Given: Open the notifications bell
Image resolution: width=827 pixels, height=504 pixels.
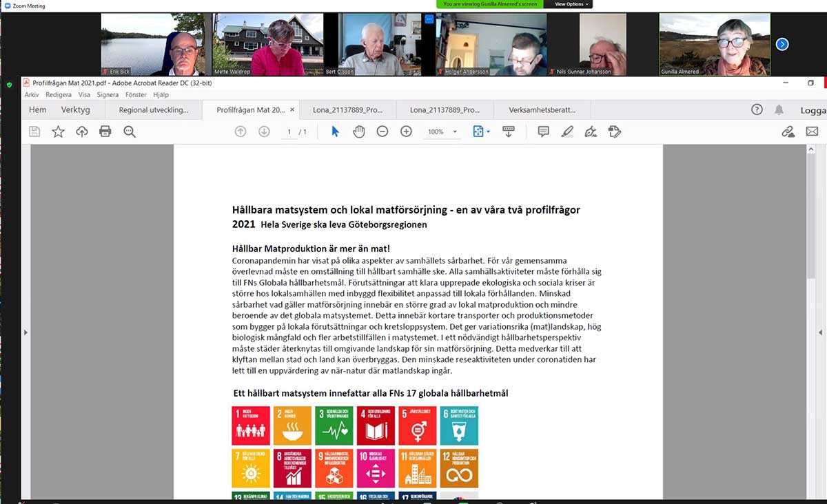Looking at the screenshot, I should pyautogui.click(x=779, y=109).
